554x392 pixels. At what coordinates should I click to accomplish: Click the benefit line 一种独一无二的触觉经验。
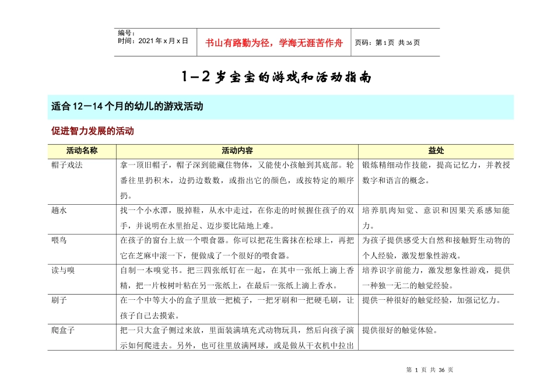click(408, 286)
